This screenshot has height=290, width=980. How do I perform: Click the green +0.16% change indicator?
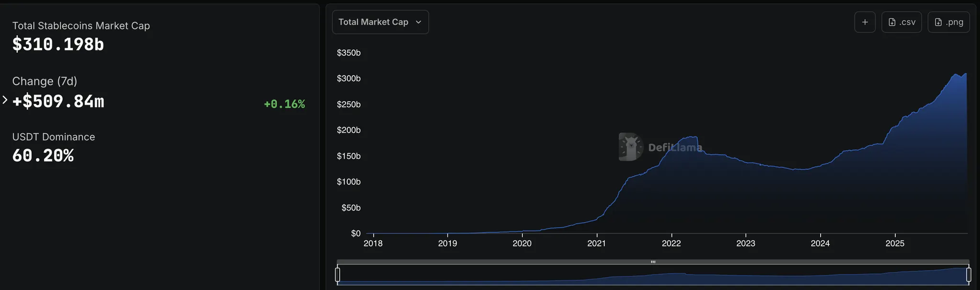(x=284, y=104)
